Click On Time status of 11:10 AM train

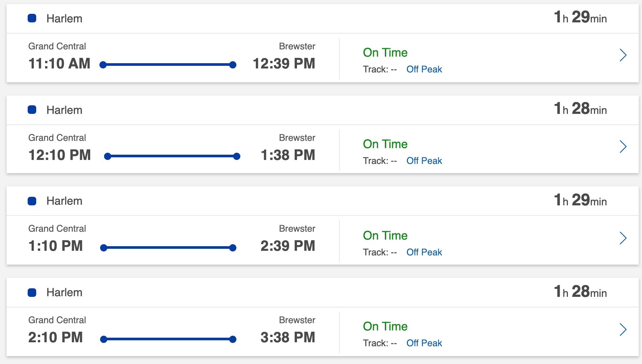coord(385,52)
